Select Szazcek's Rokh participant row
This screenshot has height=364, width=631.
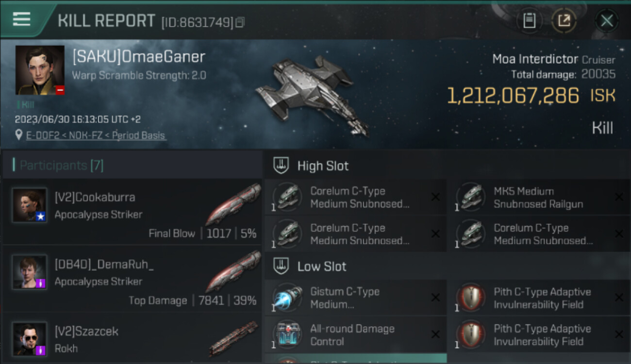tap(132, 339)
